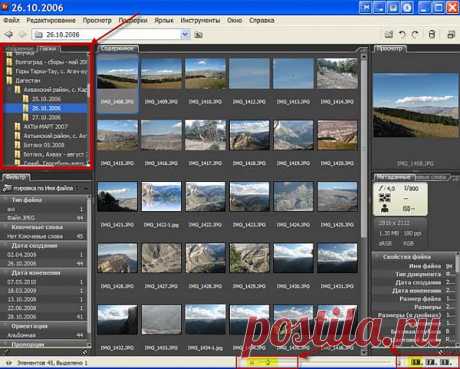The image size is (460, 369).
Task: Go back with the toolbar arrow
Action: pyautogui.click(x=8, y=35)
